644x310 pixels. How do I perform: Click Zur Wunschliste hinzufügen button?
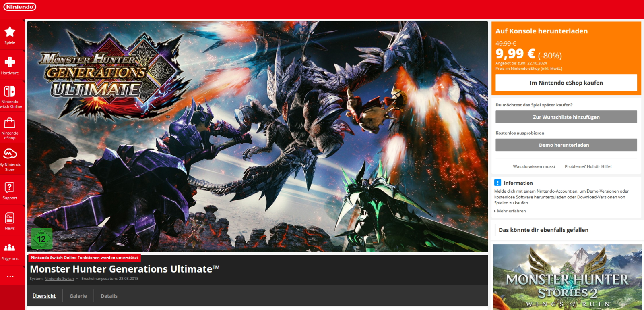click(x=566, y=117)
